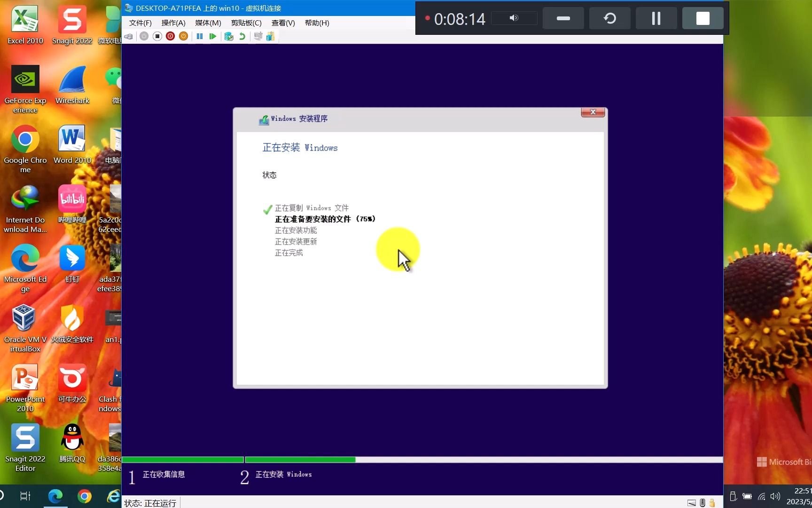The image size is (812, 508).
Task: Open the 剪贴板(C) menu
Action: coord(246,23)
